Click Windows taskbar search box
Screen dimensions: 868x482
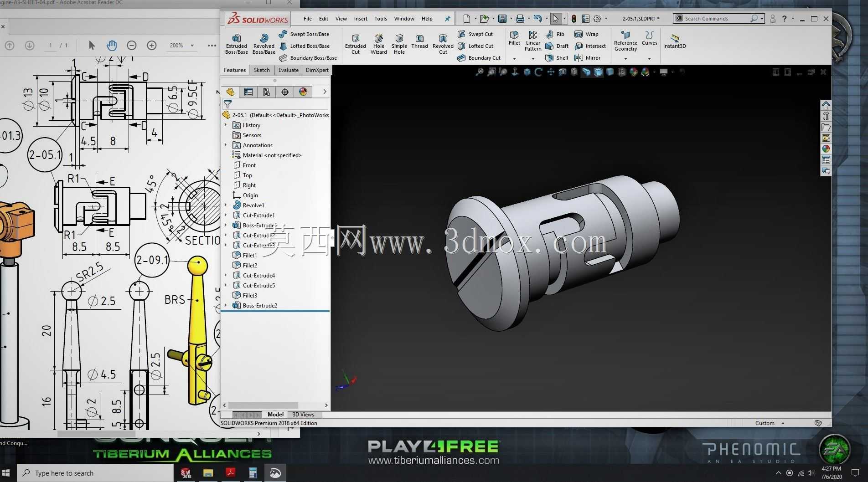(x=96, y=473)
